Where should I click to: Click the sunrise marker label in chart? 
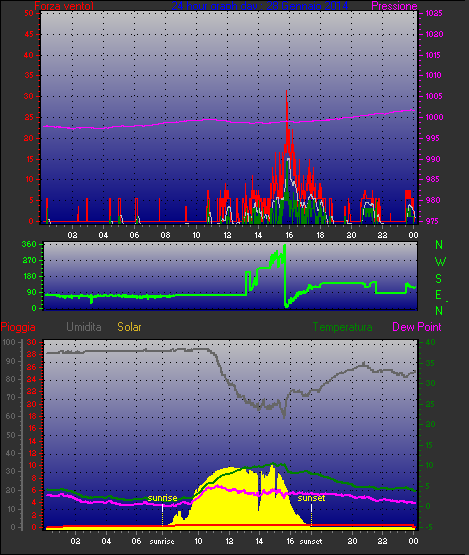(162, 498)
